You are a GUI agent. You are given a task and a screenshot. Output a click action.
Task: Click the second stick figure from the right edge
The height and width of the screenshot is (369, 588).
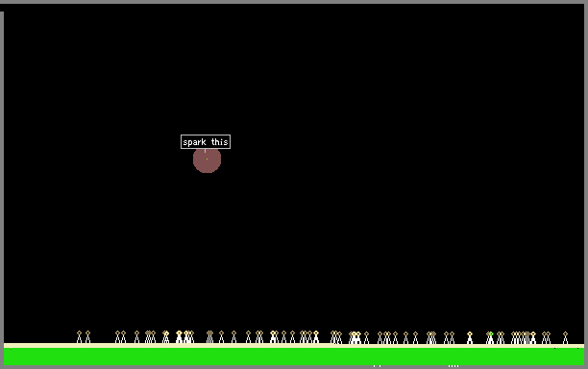[x=549, y=337]
